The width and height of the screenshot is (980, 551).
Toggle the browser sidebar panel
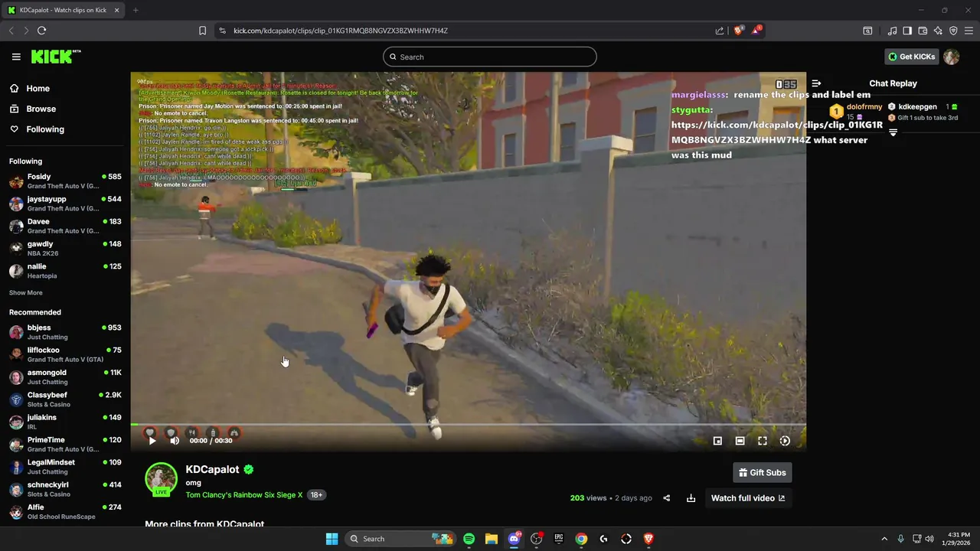[x=907, y=31]
